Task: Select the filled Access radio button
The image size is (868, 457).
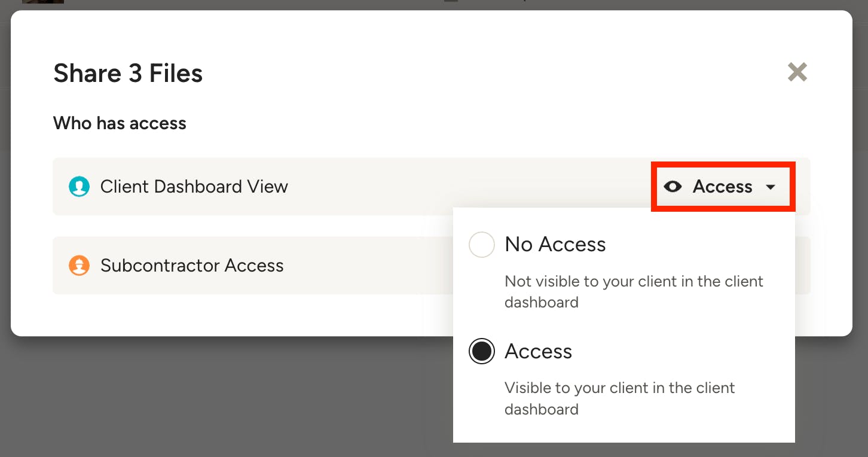Action: coord(482,351)
